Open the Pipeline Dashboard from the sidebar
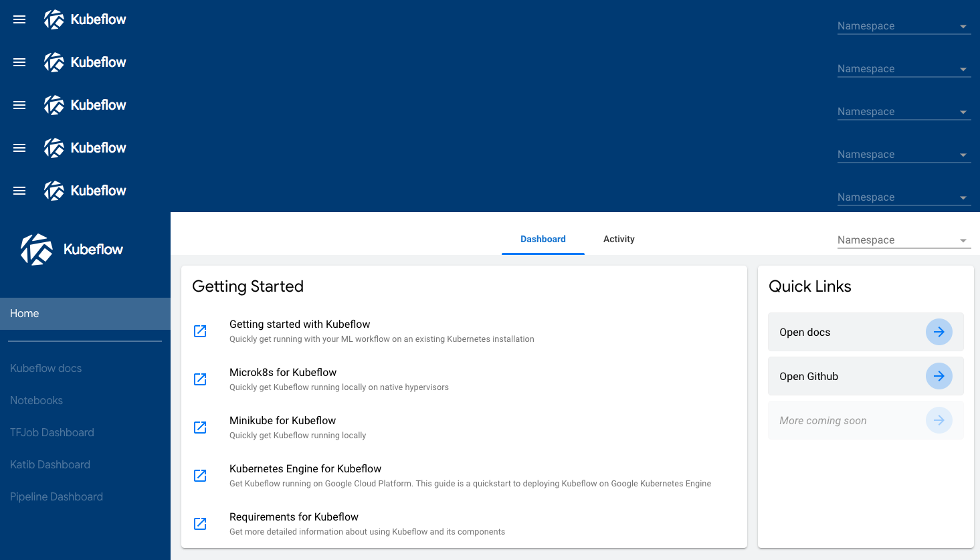Screen dimensions: 980x560 click(56, 496)
